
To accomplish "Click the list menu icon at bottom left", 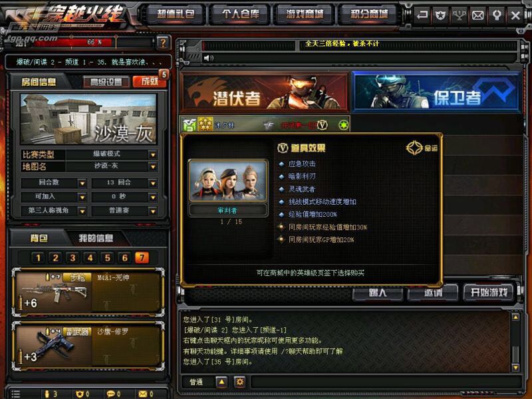I will click(x=16, y=394).
